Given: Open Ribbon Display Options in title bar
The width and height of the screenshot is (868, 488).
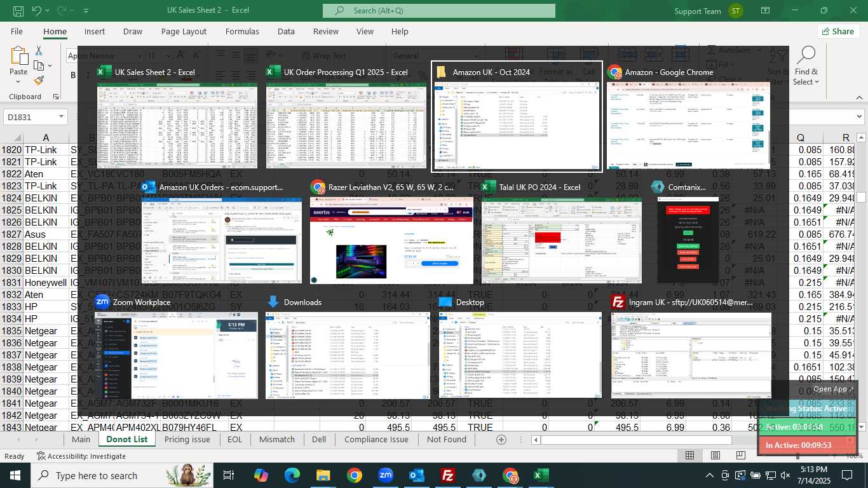Looking at the screenshot, I should 766,11.
